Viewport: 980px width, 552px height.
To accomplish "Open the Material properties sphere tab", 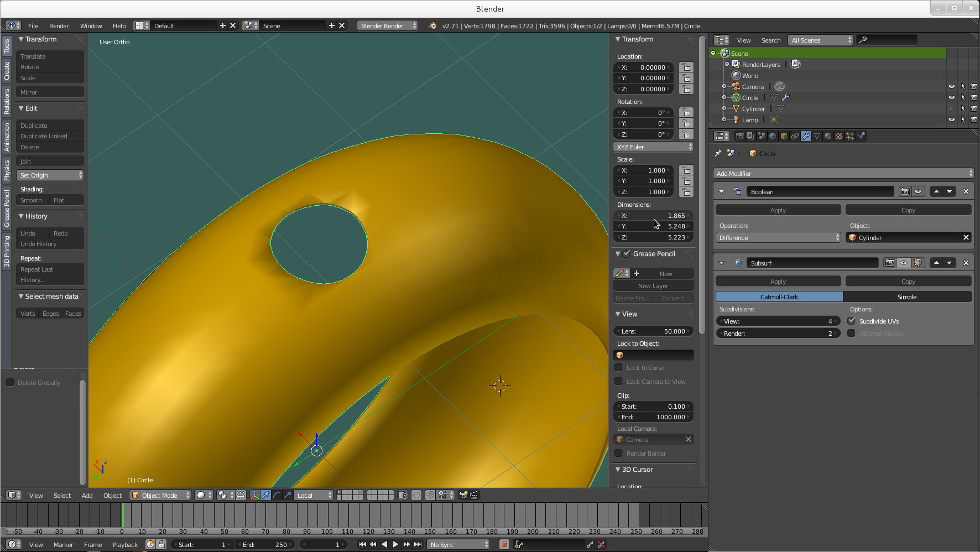I will [x=828, y=136].
